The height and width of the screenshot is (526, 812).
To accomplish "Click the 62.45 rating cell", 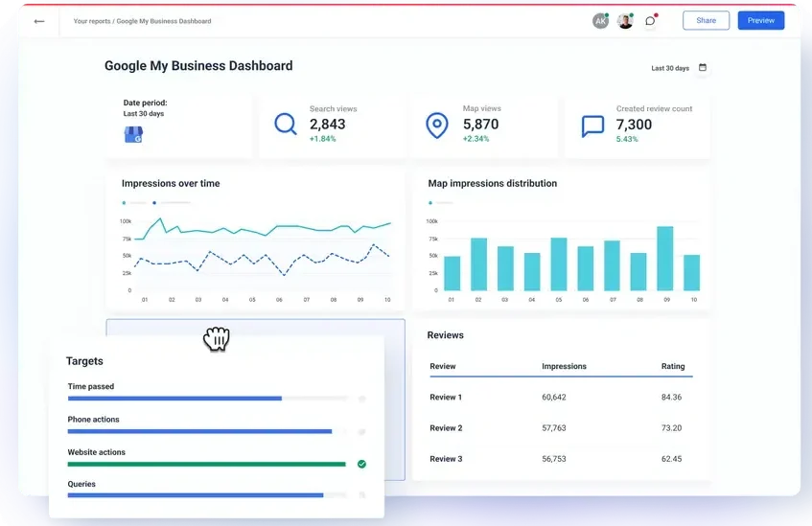I will click(672, 459).
